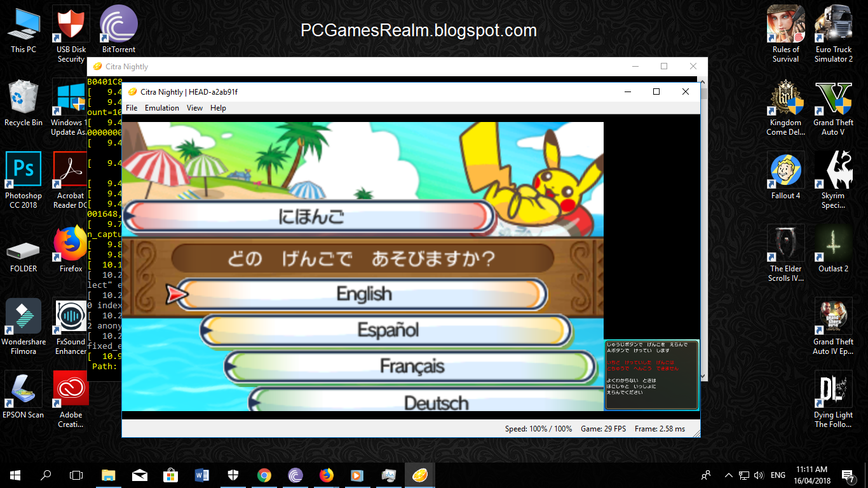The height and width of the screenshot is (488, 868).
Task: Open Task View on the taskbar
Action: click(x=76, y=475)
